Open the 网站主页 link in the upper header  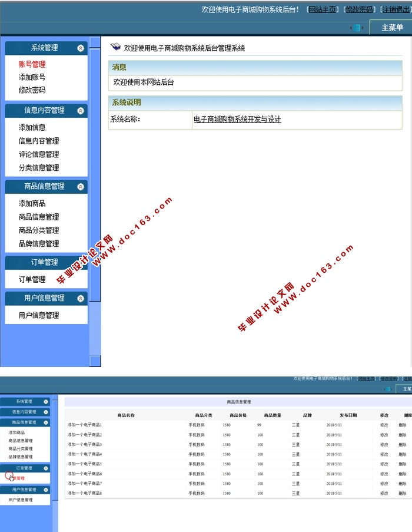323,9
